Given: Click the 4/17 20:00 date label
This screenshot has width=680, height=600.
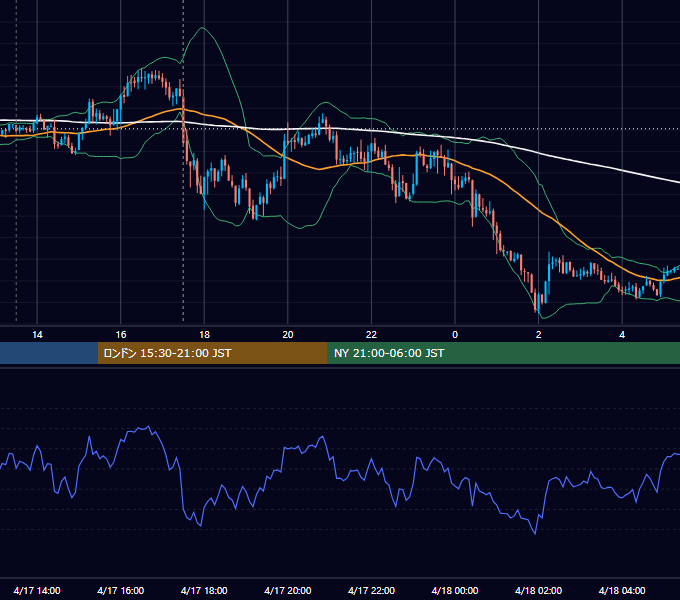Looking at the screenshot, I should click(288, 590).
